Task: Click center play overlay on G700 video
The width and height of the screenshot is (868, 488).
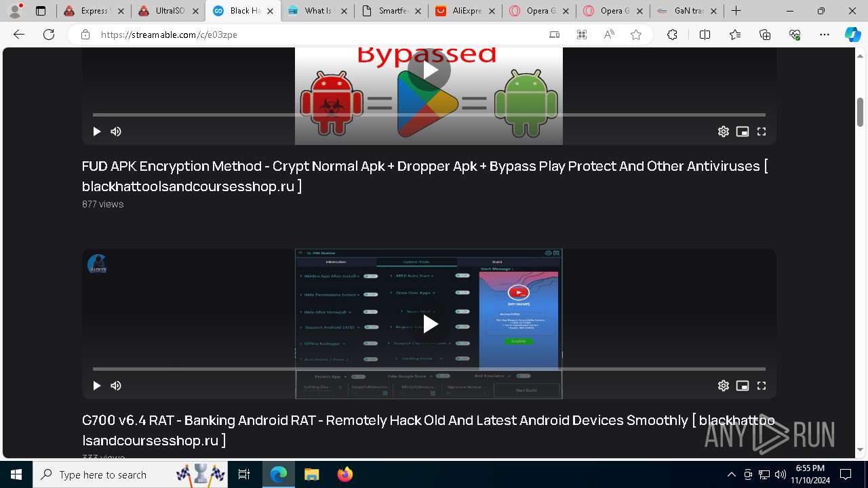Action: (429, 324)
